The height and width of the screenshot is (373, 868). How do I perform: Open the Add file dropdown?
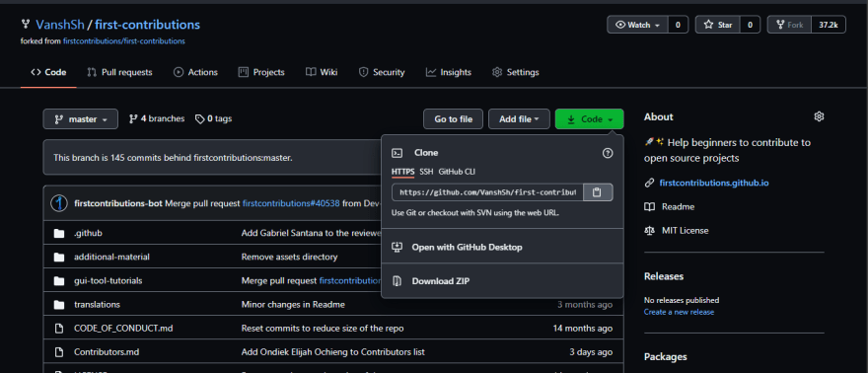coord(519,119)
